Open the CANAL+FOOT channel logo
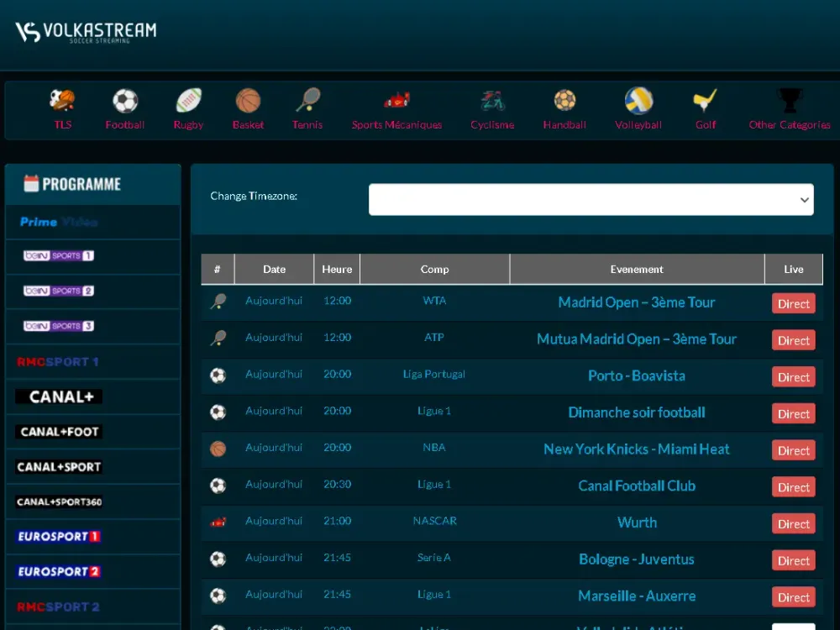The image size is (840, 630). (x=59, y=432)
